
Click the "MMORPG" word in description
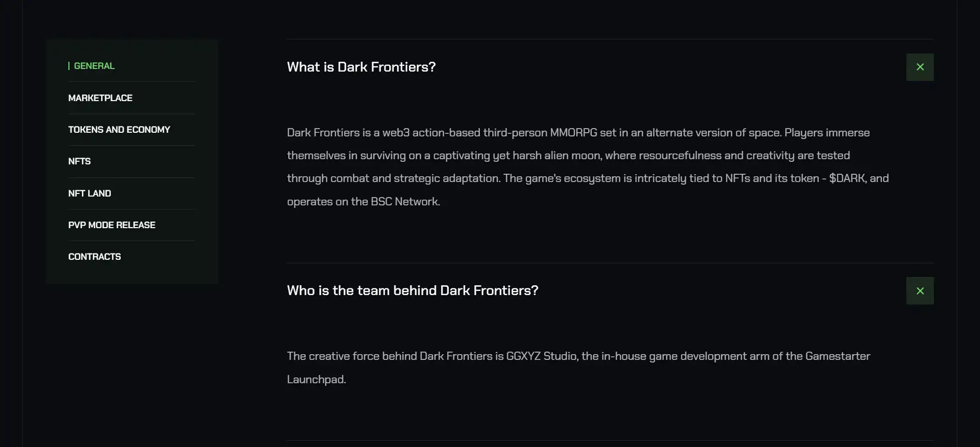(573, 133)
